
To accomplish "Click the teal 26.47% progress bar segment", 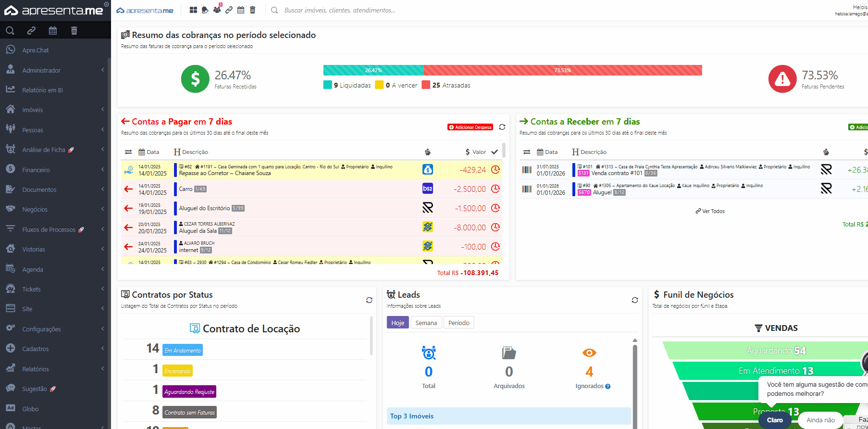I will coord(373,70).
